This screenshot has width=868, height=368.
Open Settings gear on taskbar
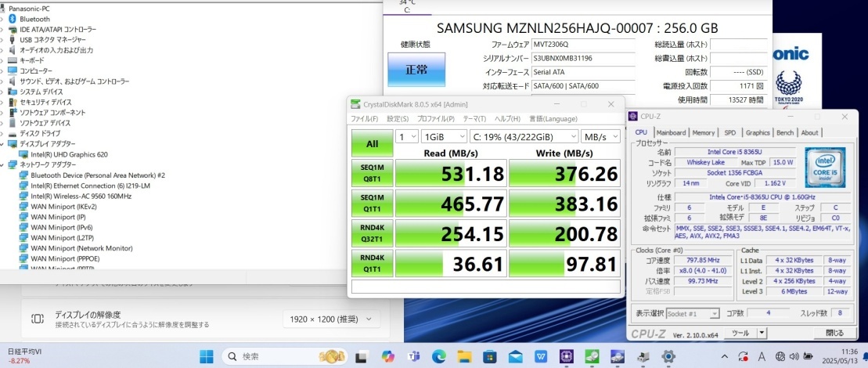(668, 356)
